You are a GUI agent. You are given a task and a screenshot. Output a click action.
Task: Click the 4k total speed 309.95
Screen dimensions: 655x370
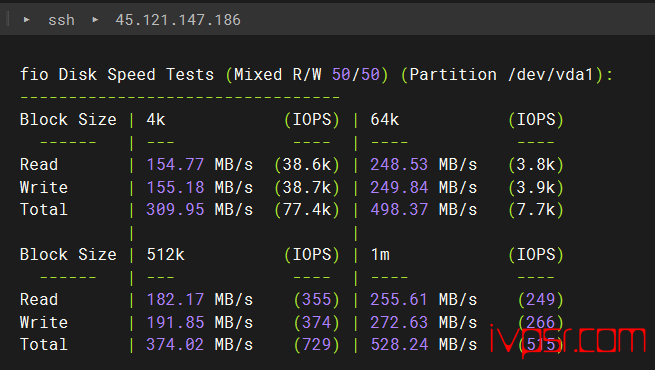[175, 210]
